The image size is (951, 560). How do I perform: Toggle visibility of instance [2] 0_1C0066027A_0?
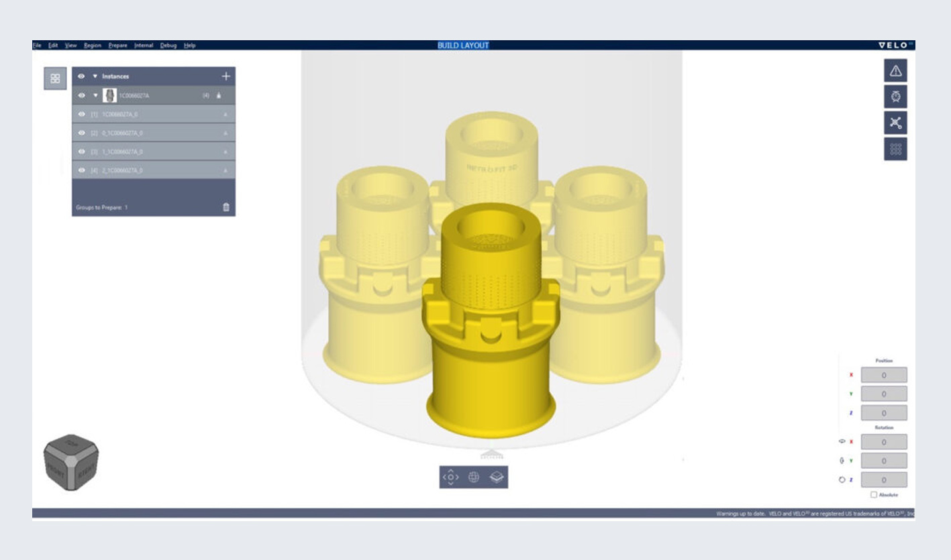click(81, 133)
